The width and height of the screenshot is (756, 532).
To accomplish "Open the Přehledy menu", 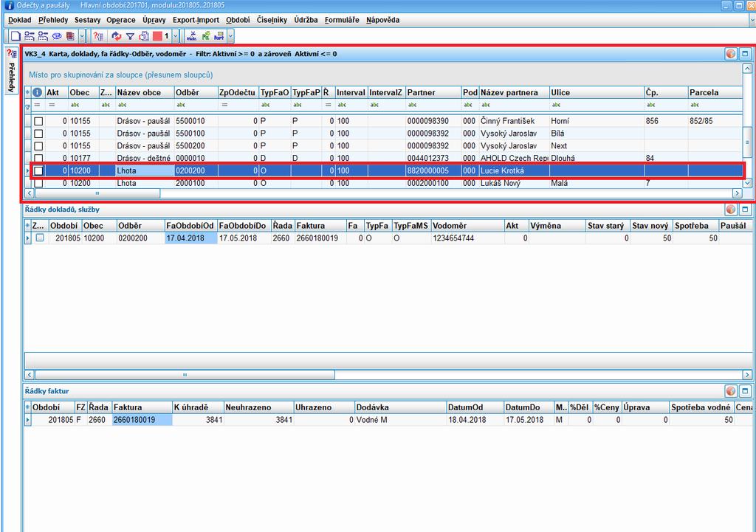I will (53, 20).
